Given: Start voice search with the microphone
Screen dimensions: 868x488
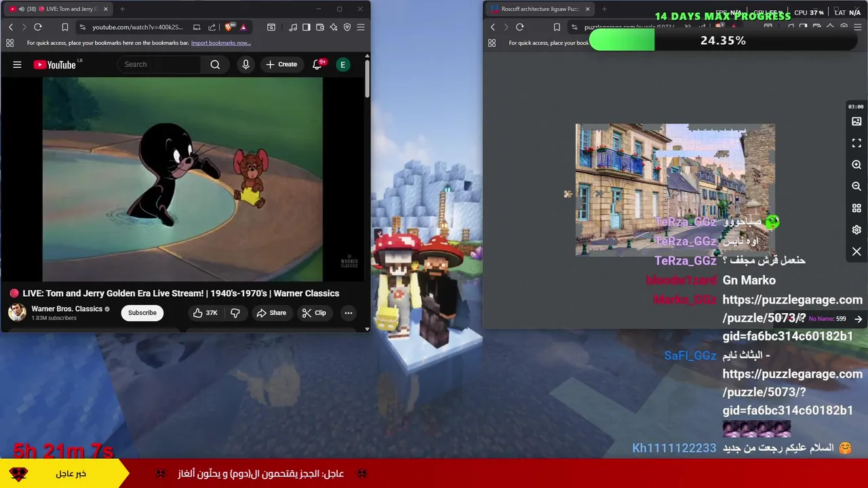Looking at the screenshot, I should pyautogui.click(x=245, y=64).
